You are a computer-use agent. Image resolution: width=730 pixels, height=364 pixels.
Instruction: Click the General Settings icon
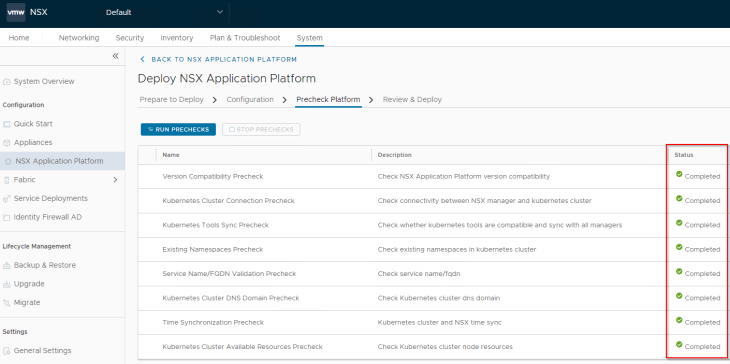point(7,351)
